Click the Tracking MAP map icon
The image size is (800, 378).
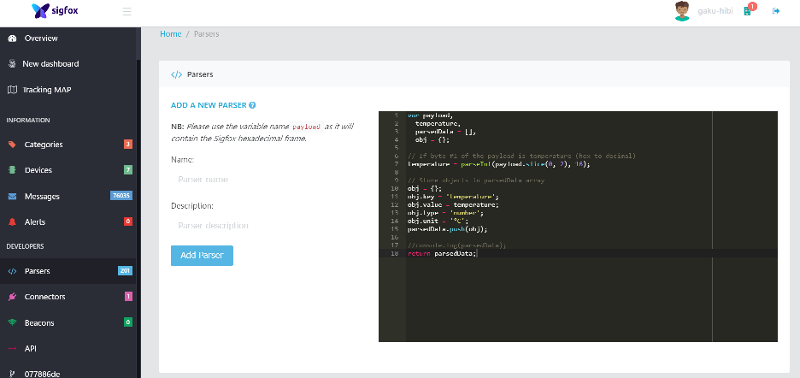click(x=12, y=90)
